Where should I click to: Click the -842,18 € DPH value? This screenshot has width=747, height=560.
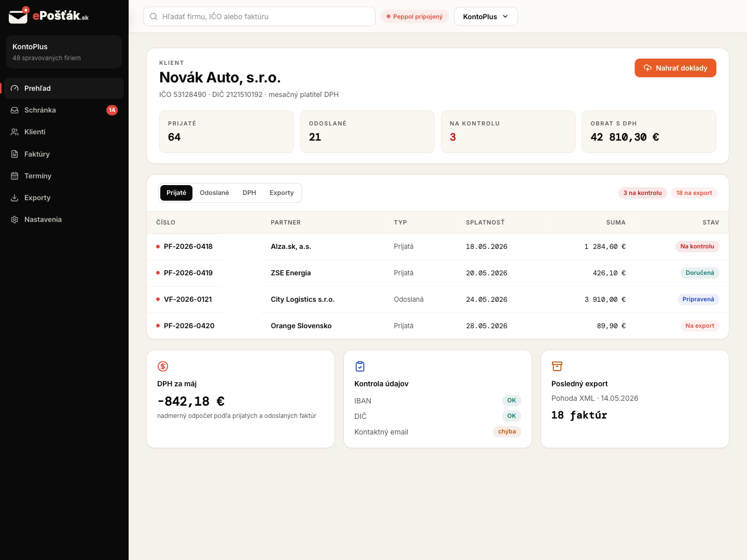point(191,401)
